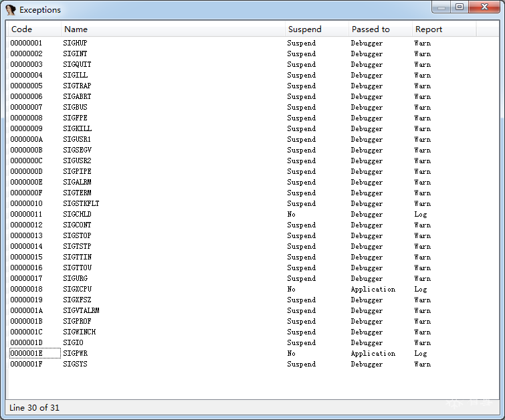The height and width of the screenshot is (420, 505).
Task: Select the SIGXCPU exception name
Action: 78,289
